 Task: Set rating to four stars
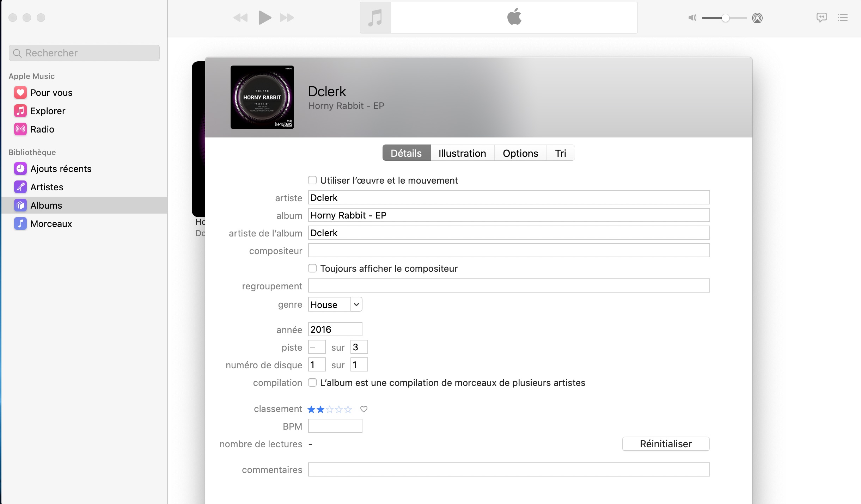coord(339,409)
